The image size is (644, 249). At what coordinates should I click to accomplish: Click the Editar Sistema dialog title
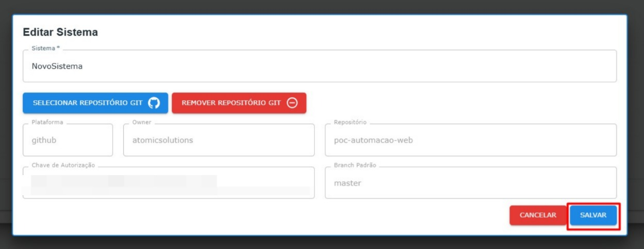pos(60,32)
